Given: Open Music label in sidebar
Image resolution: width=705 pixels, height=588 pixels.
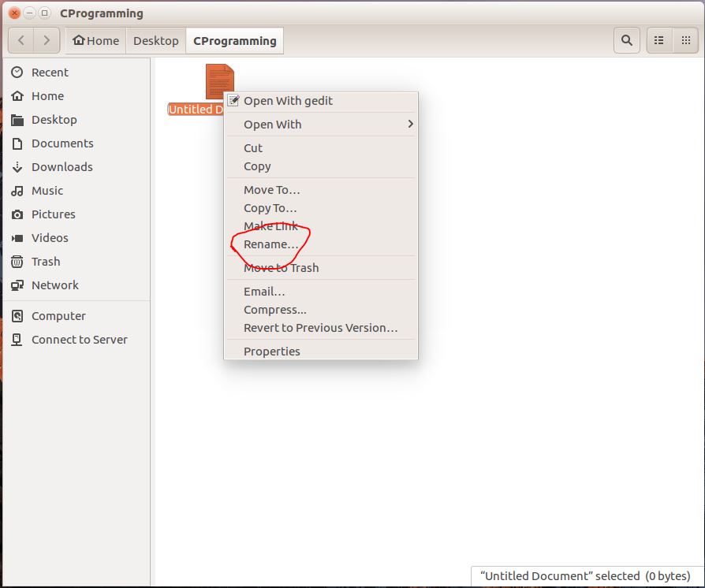Looking at the screenshot, I should click(47, 191).
